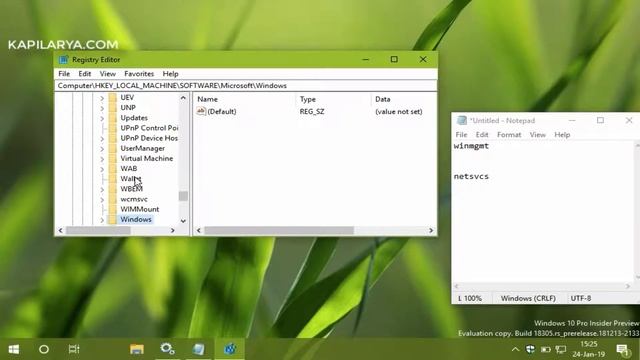Click tree pane scroll down arrow
This screenshot has width=640, height=360.
[183, 221]
